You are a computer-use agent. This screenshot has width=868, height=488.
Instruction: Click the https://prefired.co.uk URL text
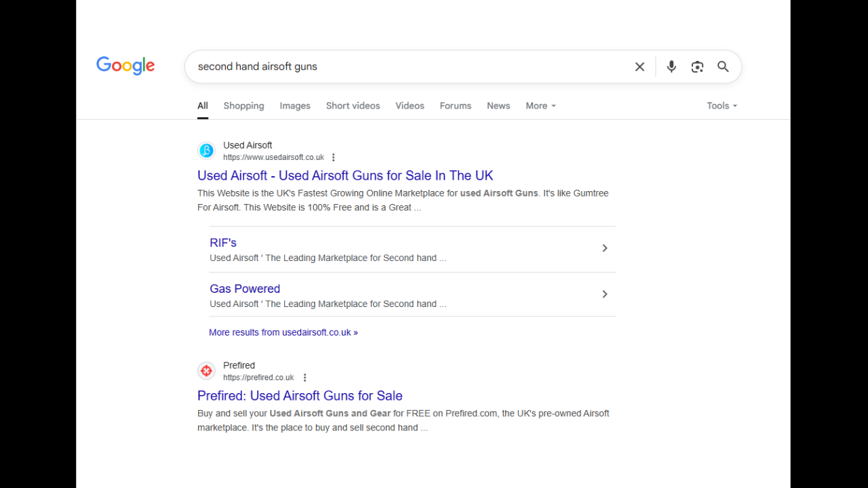(258, 378)
